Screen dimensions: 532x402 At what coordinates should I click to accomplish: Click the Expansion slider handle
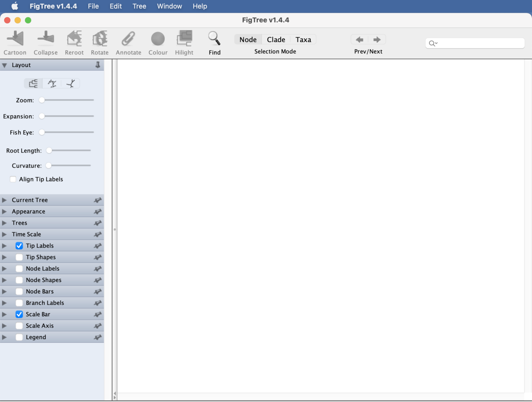tap(42, 116)
